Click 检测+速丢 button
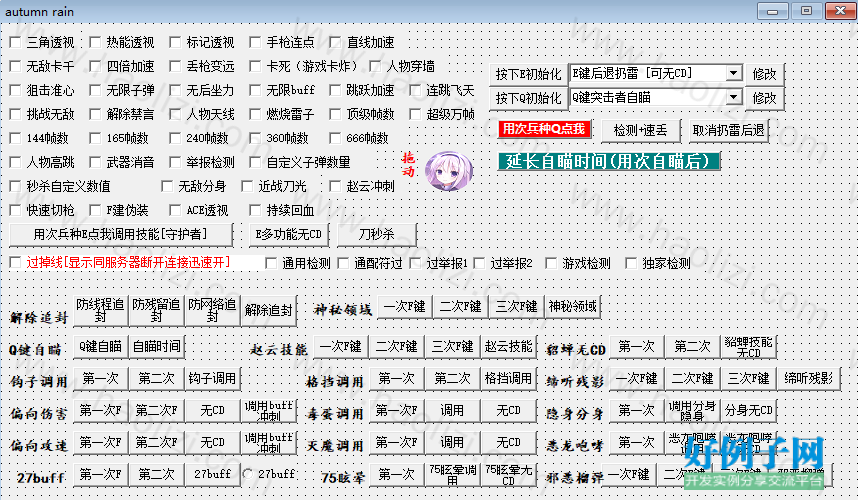The image size is (858, 500). coord(640,130)
